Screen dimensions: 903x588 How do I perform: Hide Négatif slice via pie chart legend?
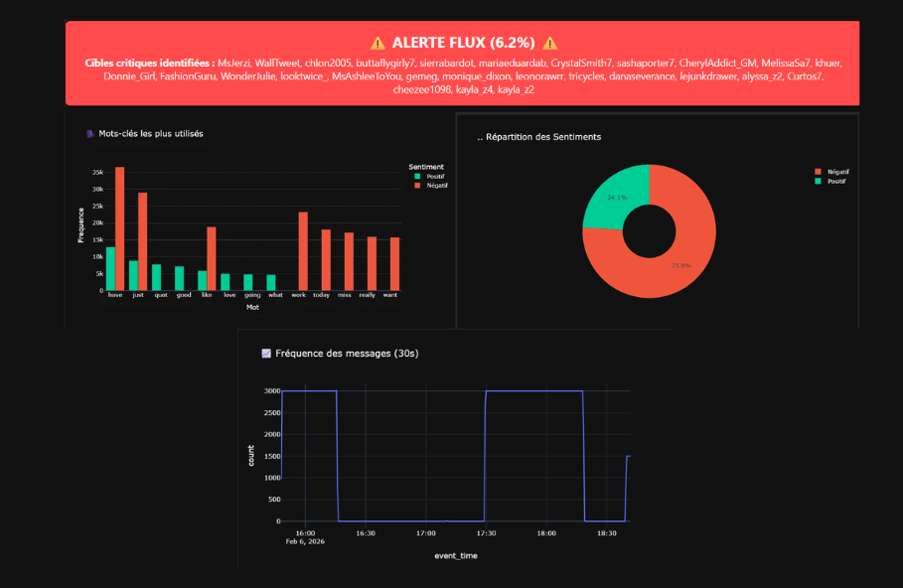tap(832, 172)
